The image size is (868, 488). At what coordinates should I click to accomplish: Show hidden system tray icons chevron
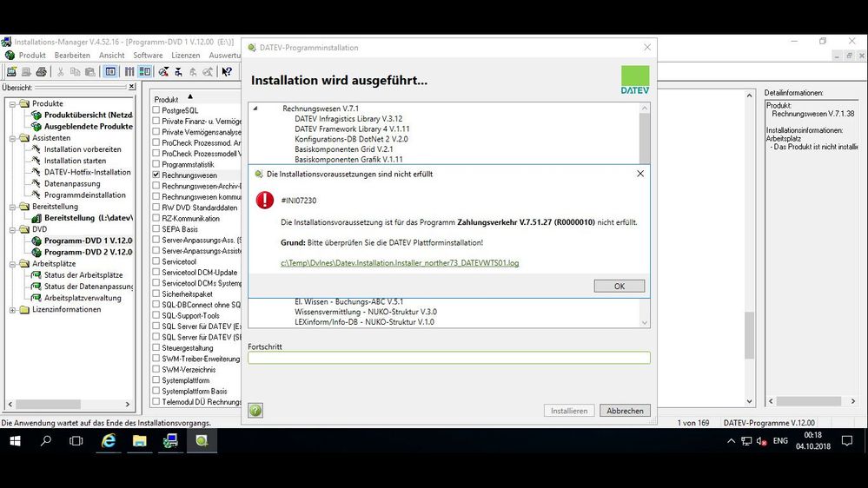(731, 441)
